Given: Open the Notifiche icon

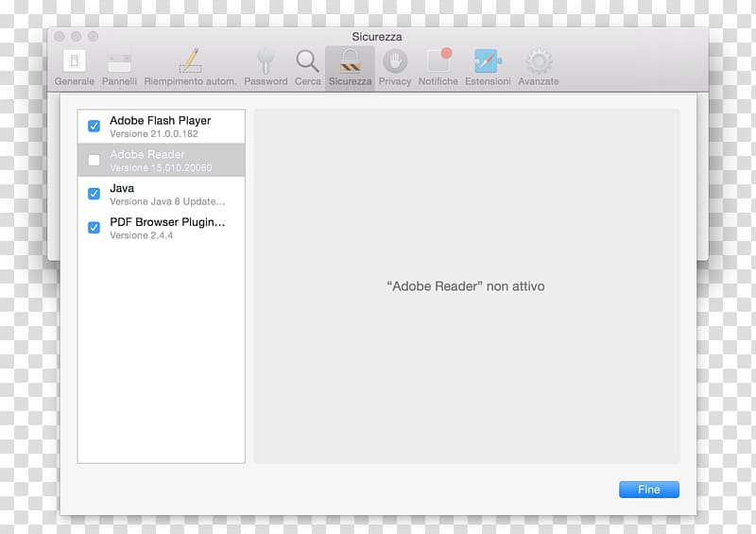Looking at the screenshot, I should click(x=438, y=60).
